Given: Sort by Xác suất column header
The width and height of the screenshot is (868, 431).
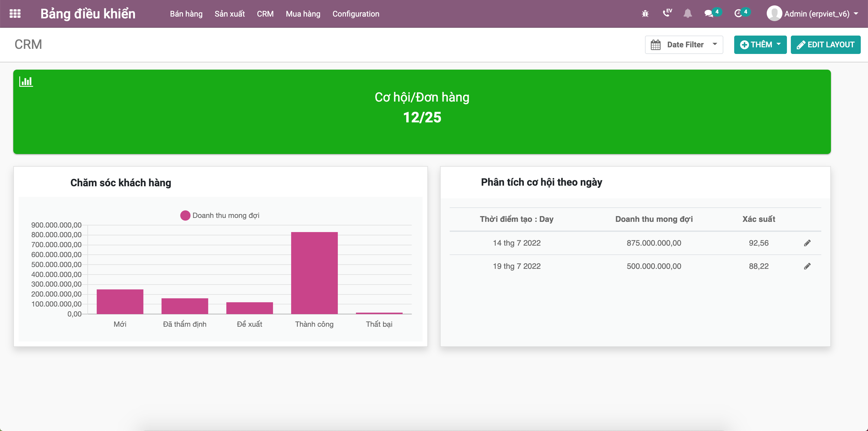Looking at the screenshot, I should [x=758, y=219].
